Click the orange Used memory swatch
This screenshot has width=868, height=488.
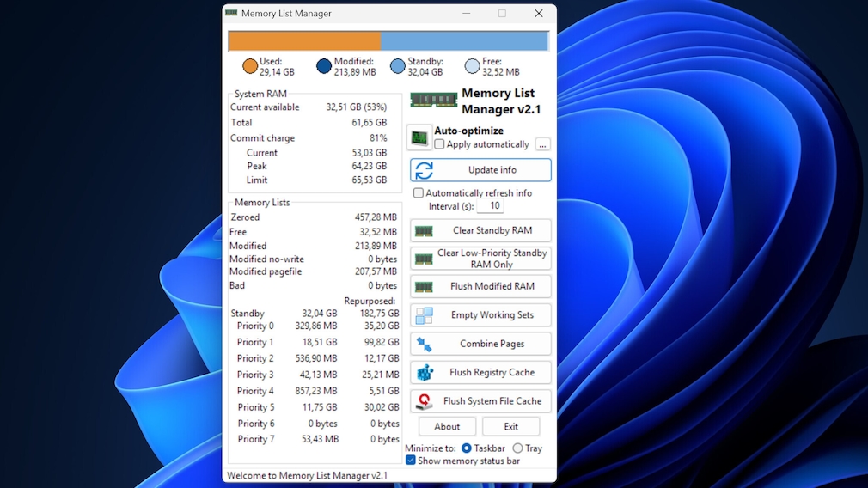pos(250,66)
